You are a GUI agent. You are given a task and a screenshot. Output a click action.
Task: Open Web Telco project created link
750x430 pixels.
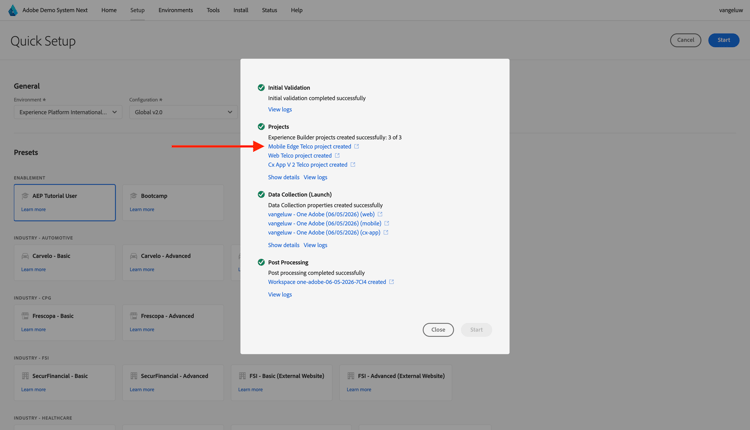pyautogui.click(x=300, y=155)
